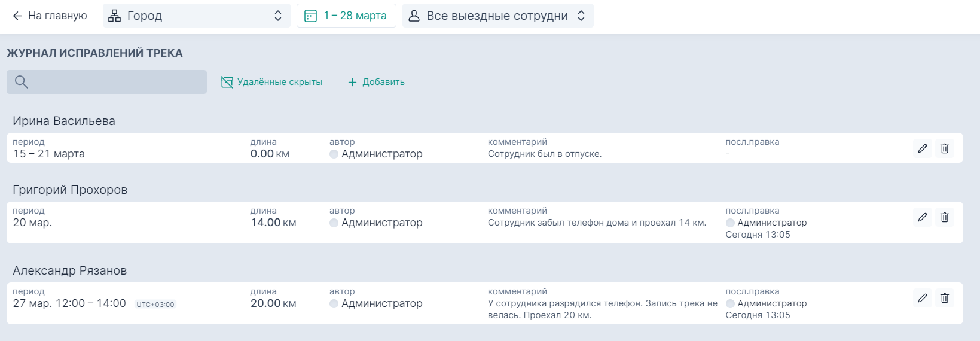Click the period 27 мар. 12:00 – 14:00
980x341 pixels.
(69, 303)
